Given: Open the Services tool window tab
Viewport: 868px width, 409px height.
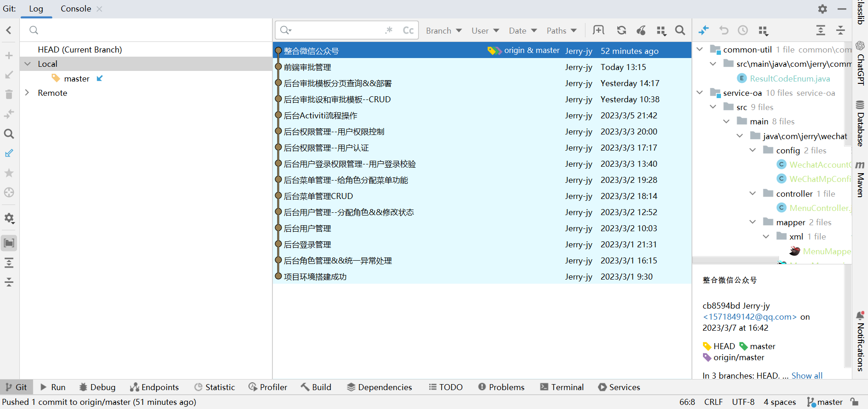Looking at the screenshot, I should tap(619, 387).
